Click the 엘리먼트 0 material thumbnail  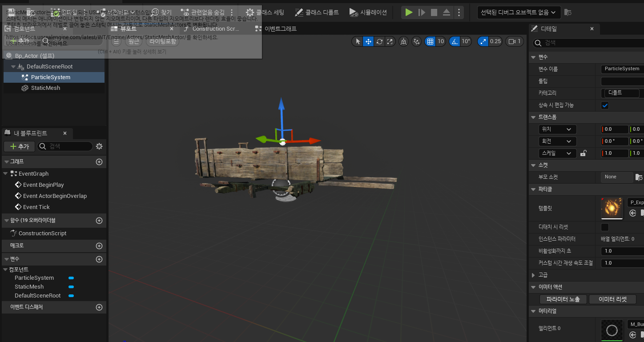(x=612, y=330)
